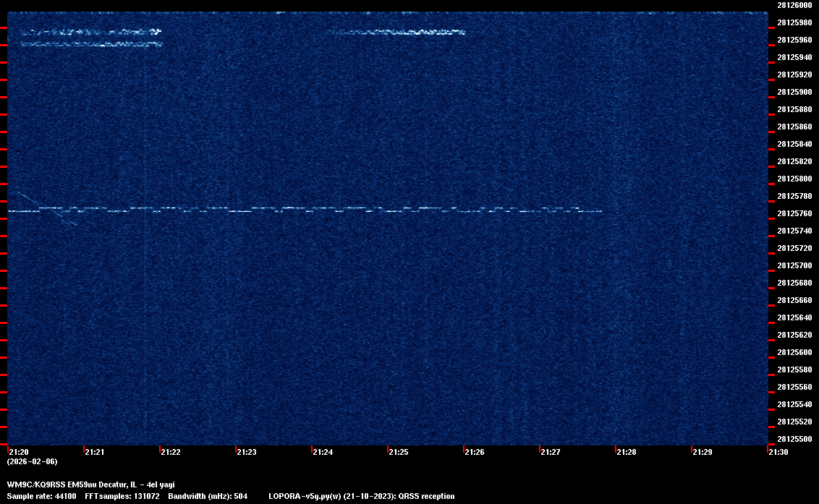Click the 28125640 frequency scale label
819x504 pixels.
(x=794, y=317)
